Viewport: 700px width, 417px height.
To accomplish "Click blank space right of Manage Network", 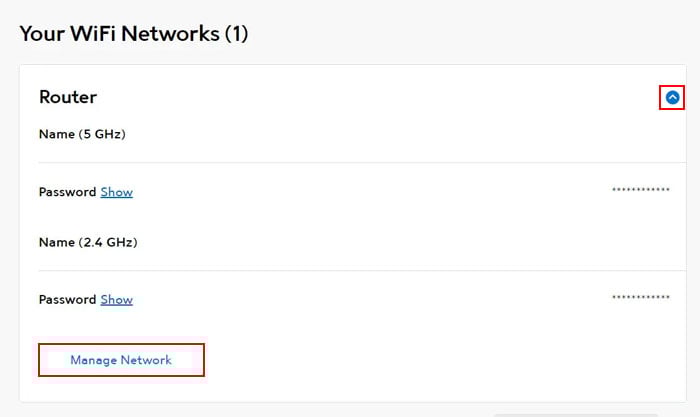I will coord(442,360).
